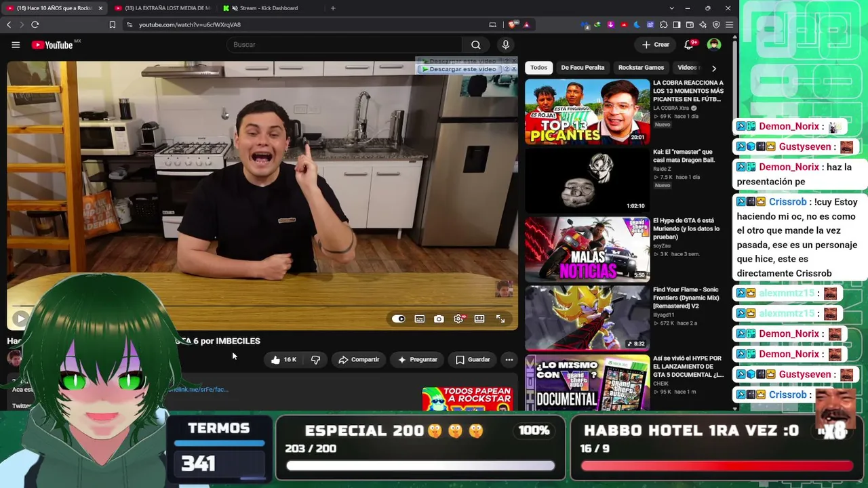Select the 'De Facu Peralta' filter chip
The width and height of the screenshot is (868, 488).
coord(583,68)
